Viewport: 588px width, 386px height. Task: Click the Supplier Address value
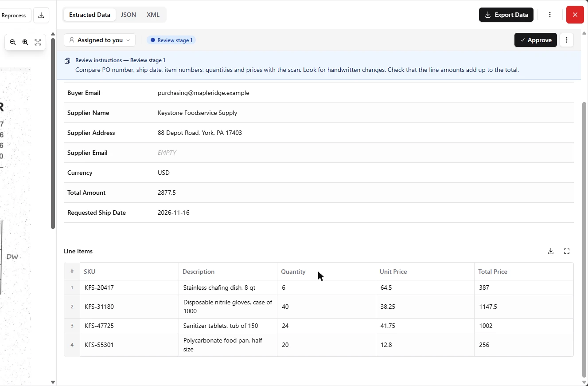200,133
